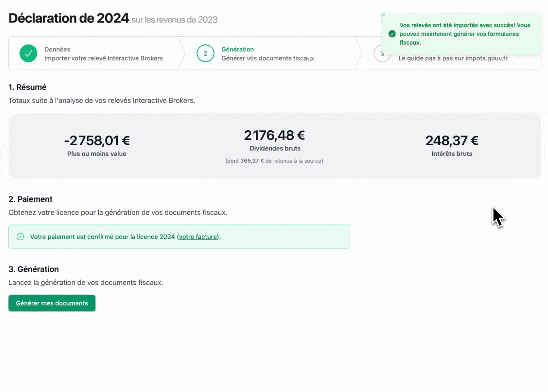548x392 pixels.
Task: Open the impots.gouv.fr guide step
Action: point(453,58)
